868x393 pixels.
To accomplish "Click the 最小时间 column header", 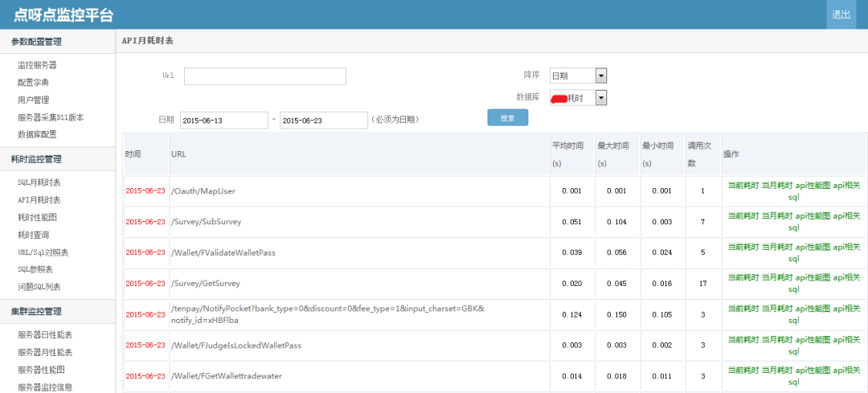I will 662,154.
